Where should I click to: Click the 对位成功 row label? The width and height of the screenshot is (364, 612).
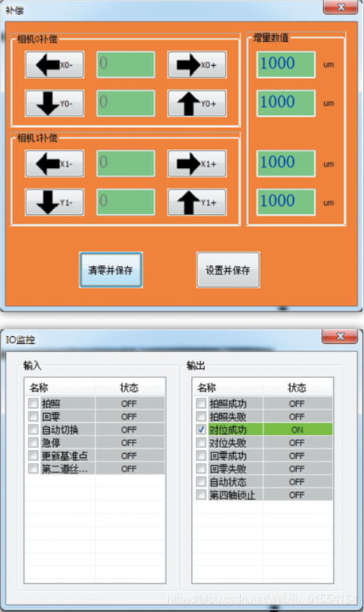click(x=227, y=430)
